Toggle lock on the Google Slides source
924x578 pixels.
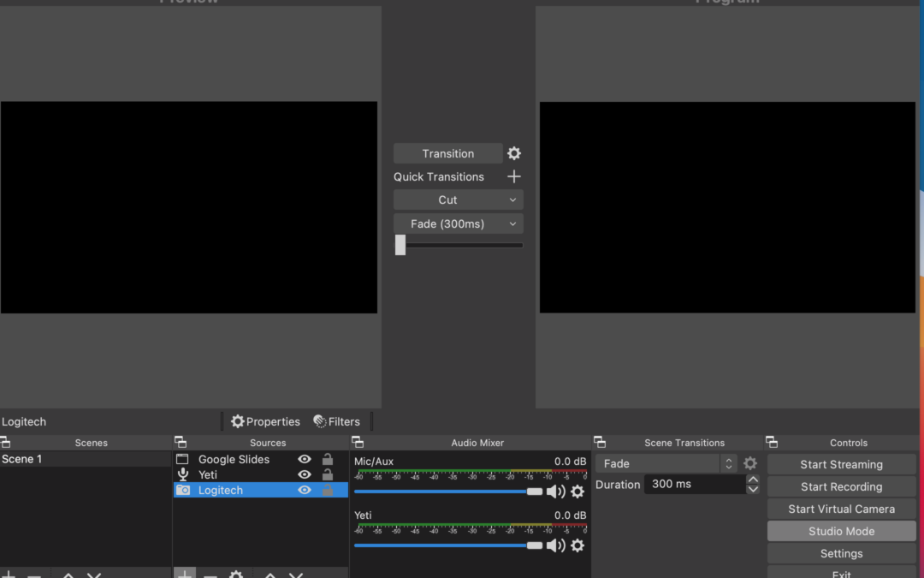pyautogui.click(x=327, y=459)
